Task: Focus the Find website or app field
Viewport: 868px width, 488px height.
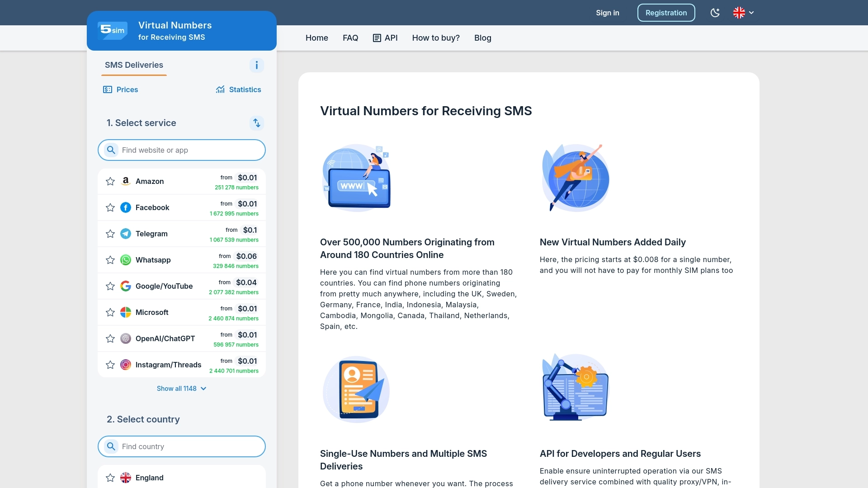Action: click(x=182, y=150)
